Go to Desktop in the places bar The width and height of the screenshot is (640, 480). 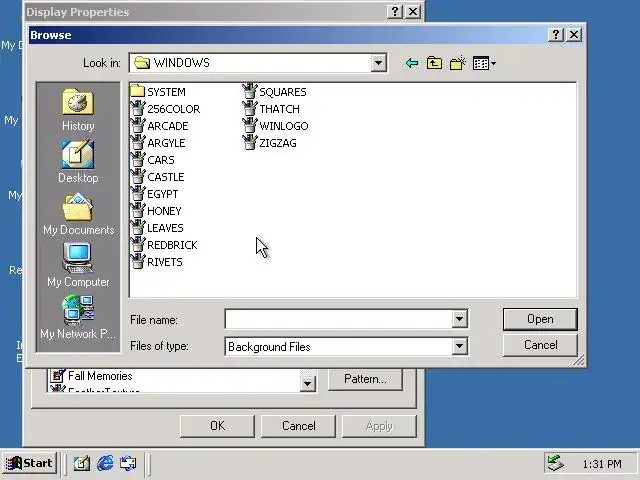[x=78, y=161]
